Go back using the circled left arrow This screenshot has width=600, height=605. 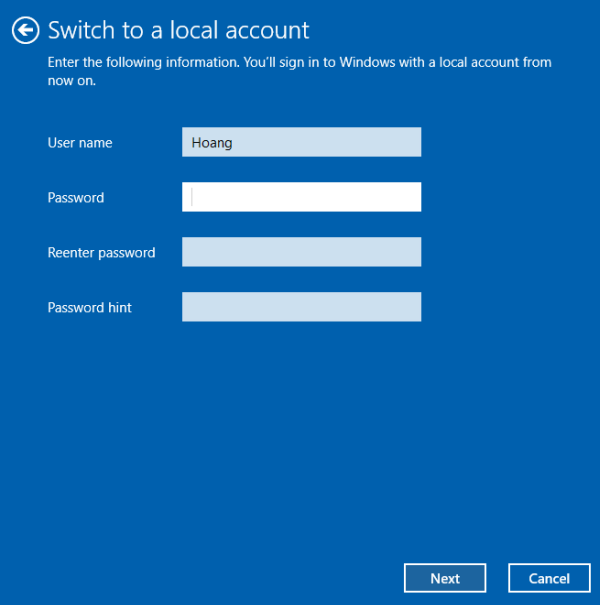pyautogui.click(x=26, y=31)
